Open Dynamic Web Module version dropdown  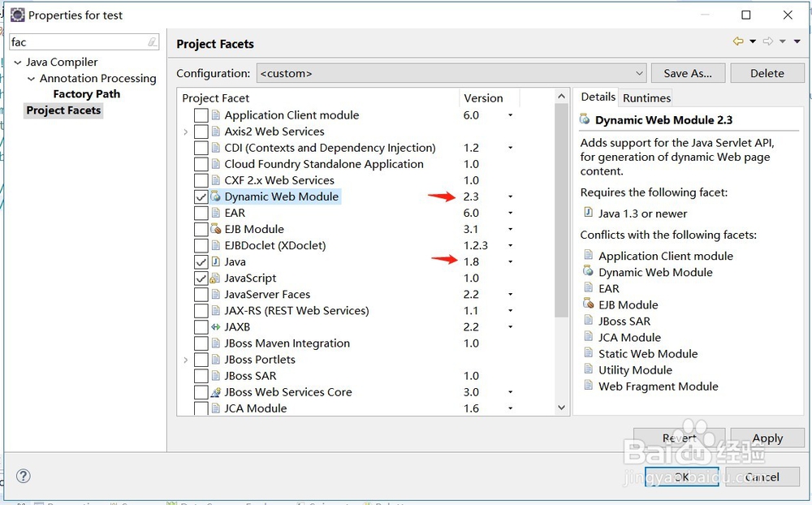click(x=511, y=196)
